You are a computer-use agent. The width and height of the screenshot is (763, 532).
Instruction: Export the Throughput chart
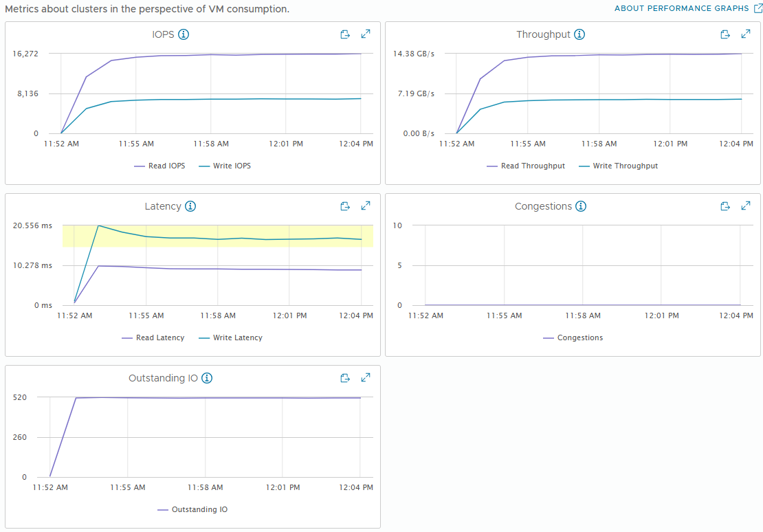coord(725,34)
